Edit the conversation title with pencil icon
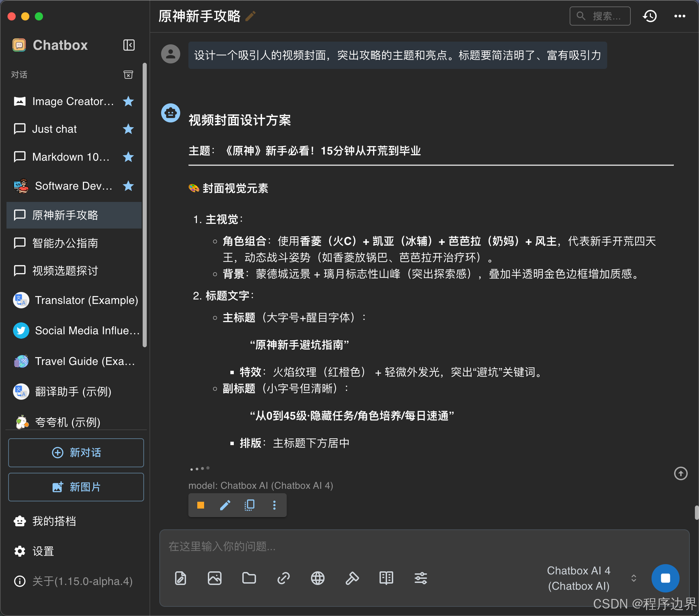The image size is (699, 616). click(251, 16)
